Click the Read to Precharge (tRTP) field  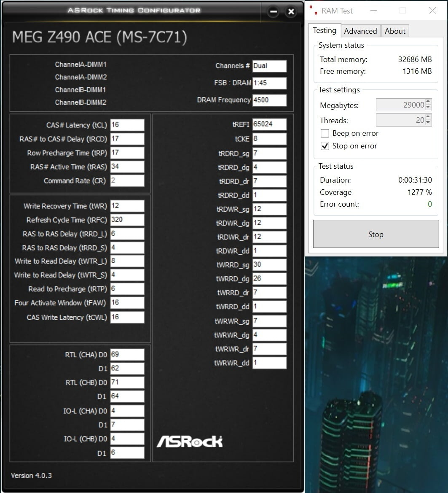tap(127, 288)
